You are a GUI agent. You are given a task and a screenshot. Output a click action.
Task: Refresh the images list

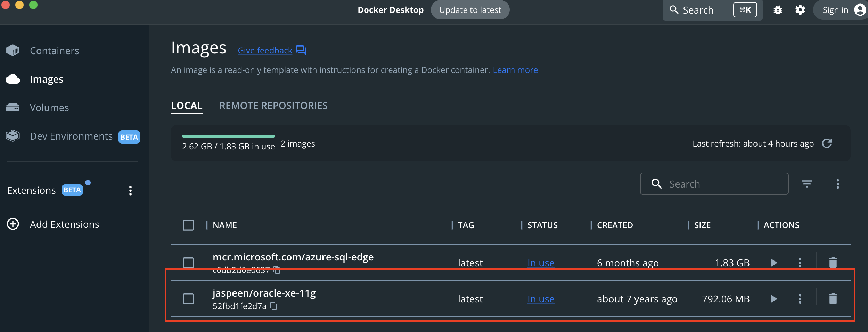pyautogui.click(x=827, y=143)
